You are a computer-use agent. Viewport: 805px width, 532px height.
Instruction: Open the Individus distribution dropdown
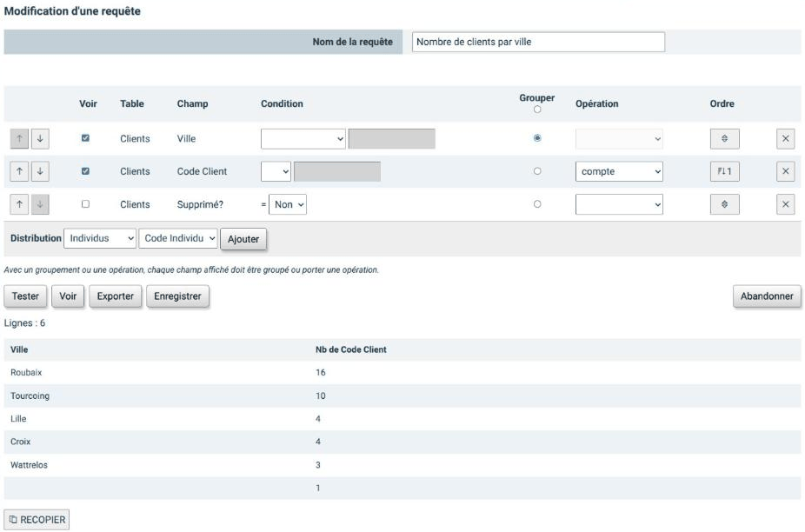[100, 238]
